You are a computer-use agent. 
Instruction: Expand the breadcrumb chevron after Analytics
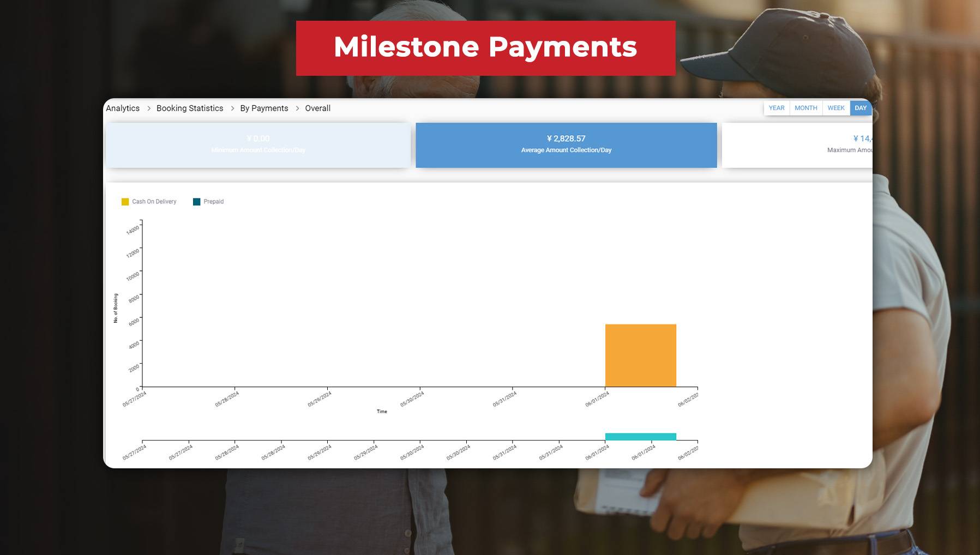click(148, 108)
